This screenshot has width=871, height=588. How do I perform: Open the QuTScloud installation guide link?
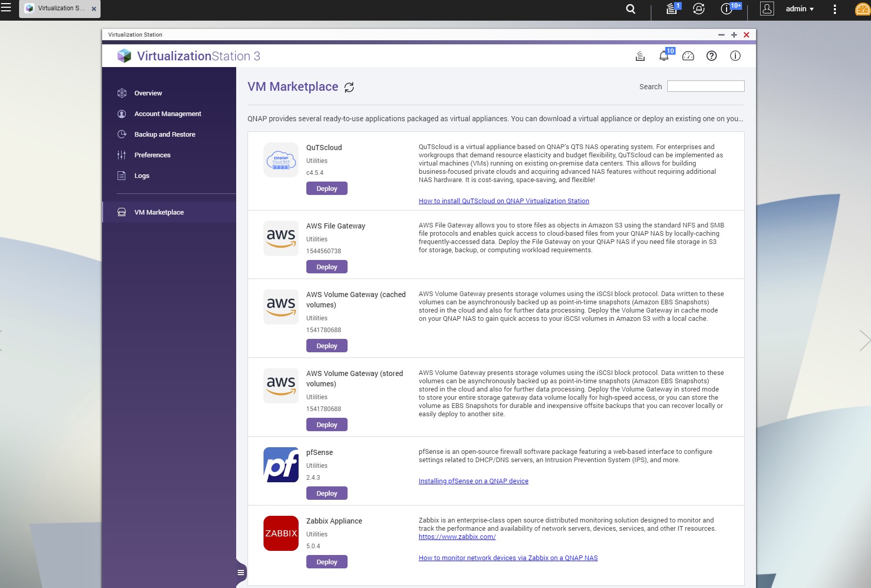click(503, 201)
